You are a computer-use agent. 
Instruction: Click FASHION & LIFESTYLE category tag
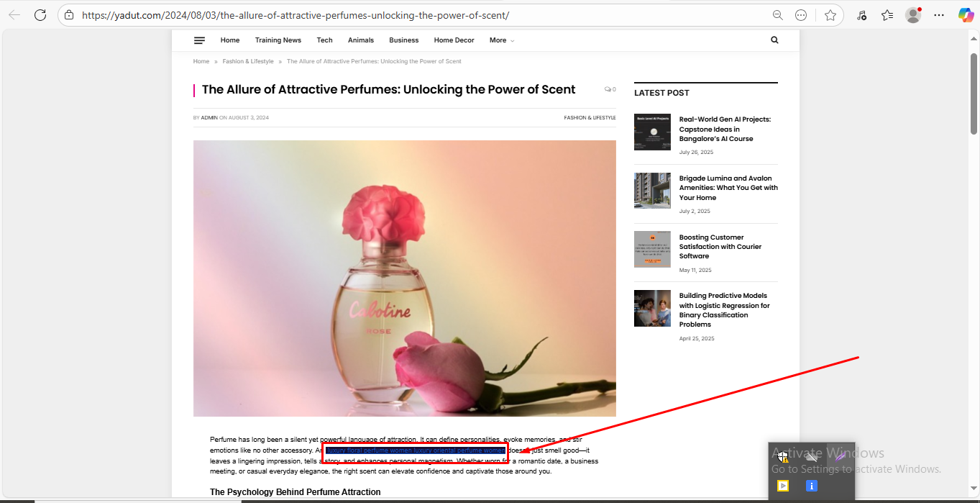pos(590,117)
